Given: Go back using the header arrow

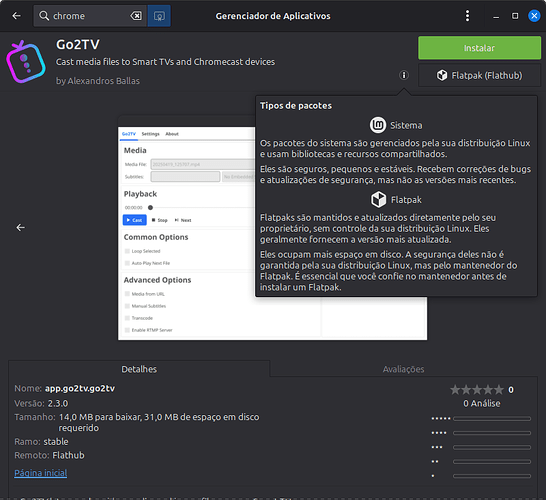Looking at the screenshot, I should [16, 16].
